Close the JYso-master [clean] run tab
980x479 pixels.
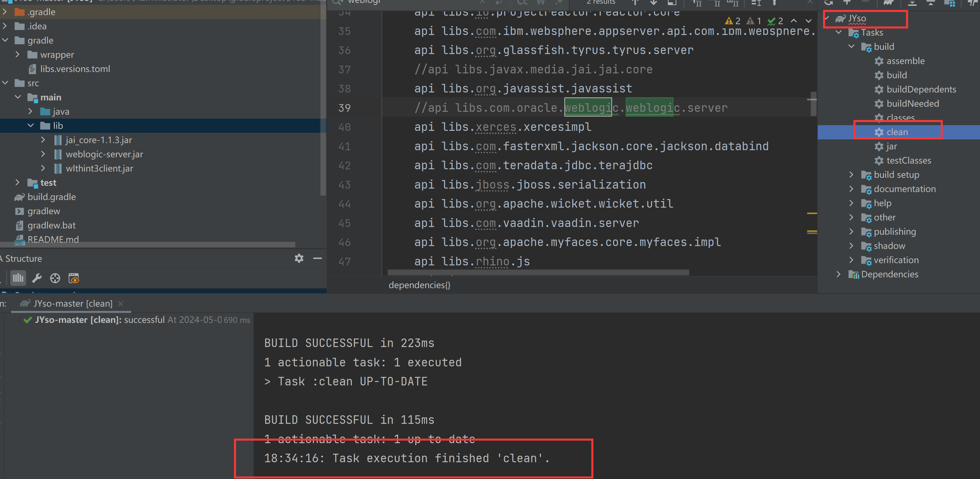(121, 303)
